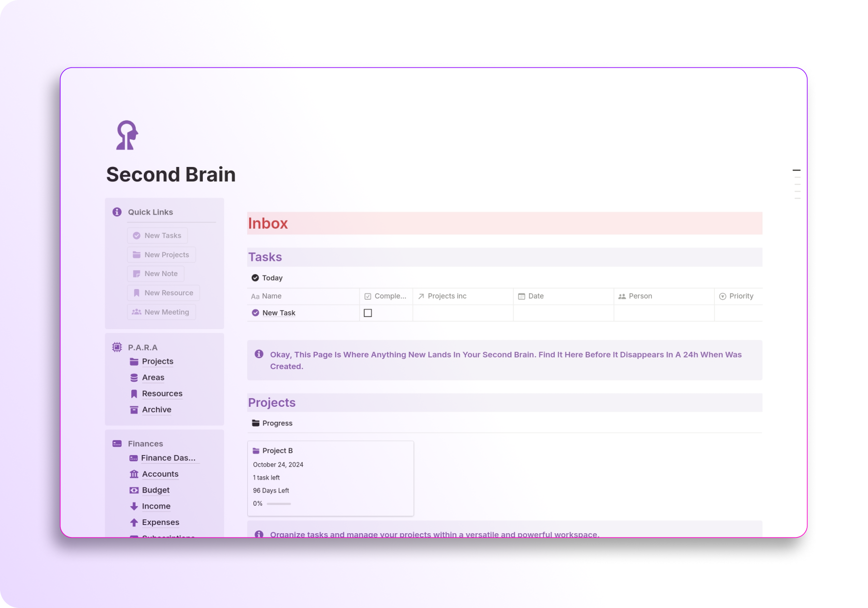Click the Finances card icon
Image resolution: width=868 pixels, height=608 pixels.
pyautogui.click(x=116, y=443)
